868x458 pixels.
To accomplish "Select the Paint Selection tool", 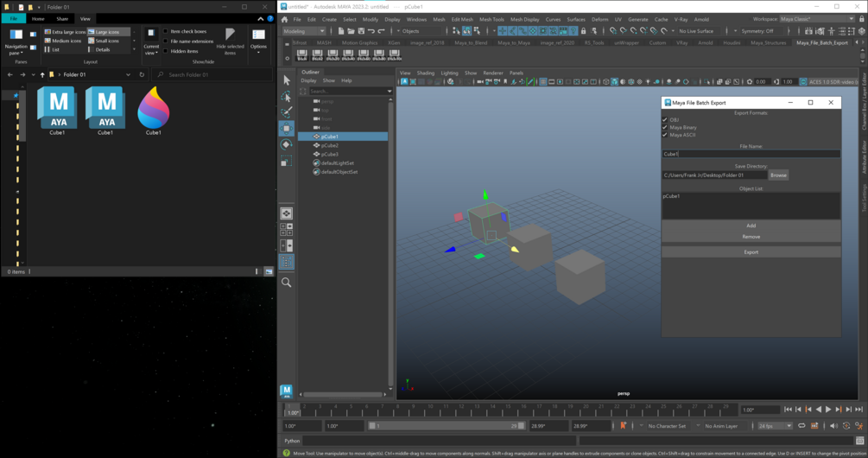I will click(x=286, y=112).
